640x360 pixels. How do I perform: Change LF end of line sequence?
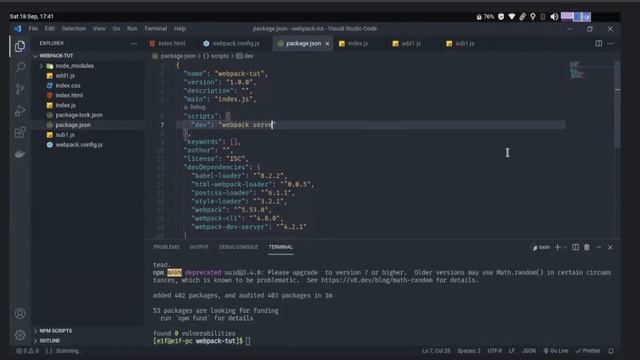point(511,351)
